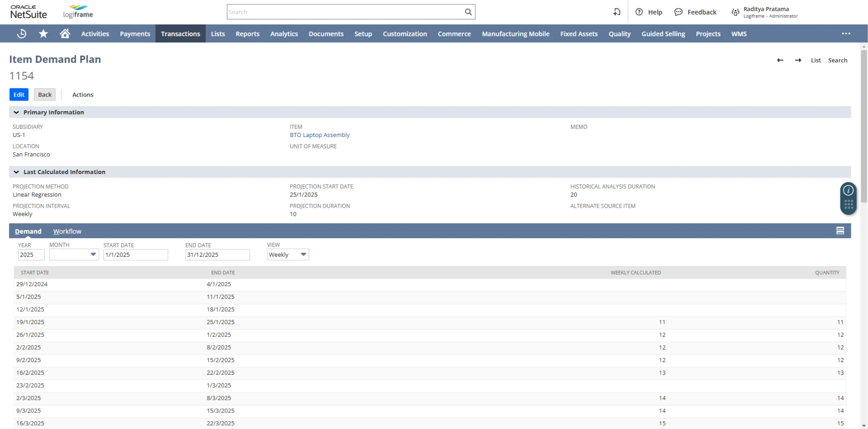Run a search with the magnifier icon
The image size is (868, 429).
(x=468, y=12)
